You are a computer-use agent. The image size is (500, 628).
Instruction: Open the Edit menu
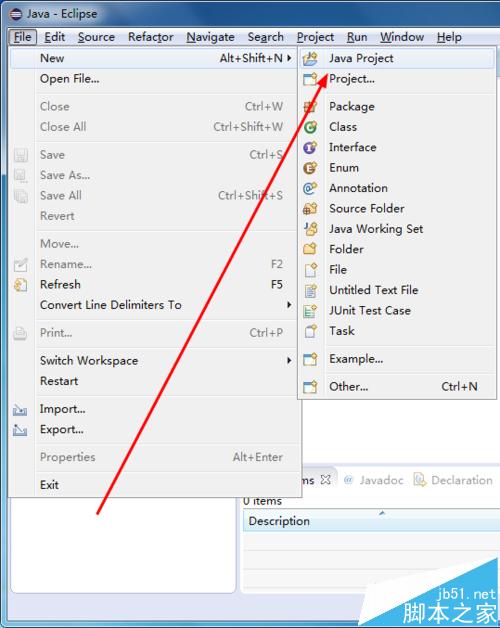click(x=54, y=37)
